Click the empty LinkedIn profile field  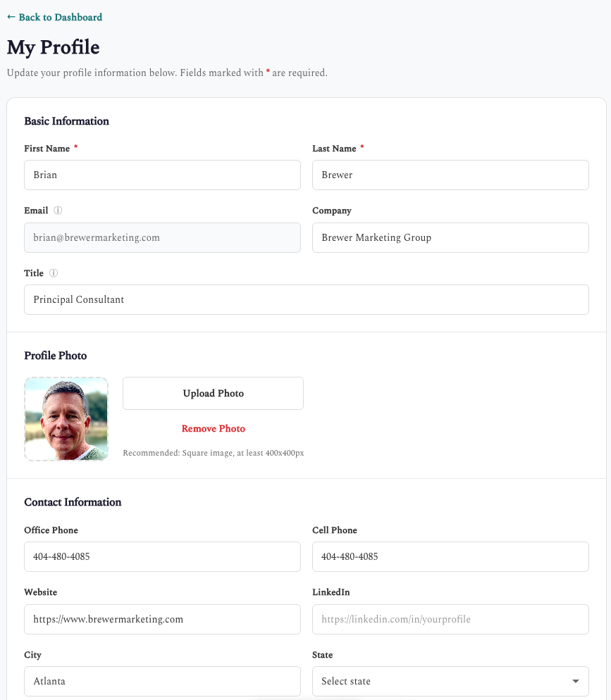point(450,619)
